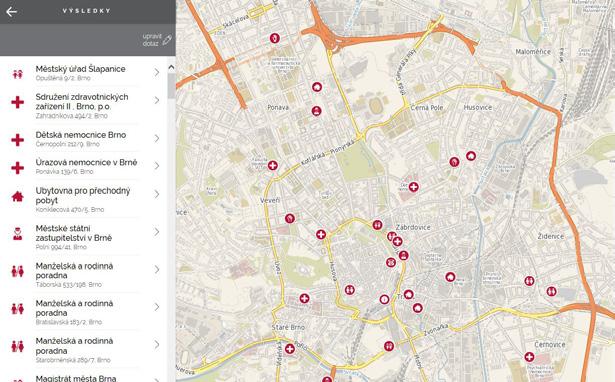Select the house marker near Husovice on map
Screen dimensions: 615x382
pyautogui.click(x=471, y=156)
